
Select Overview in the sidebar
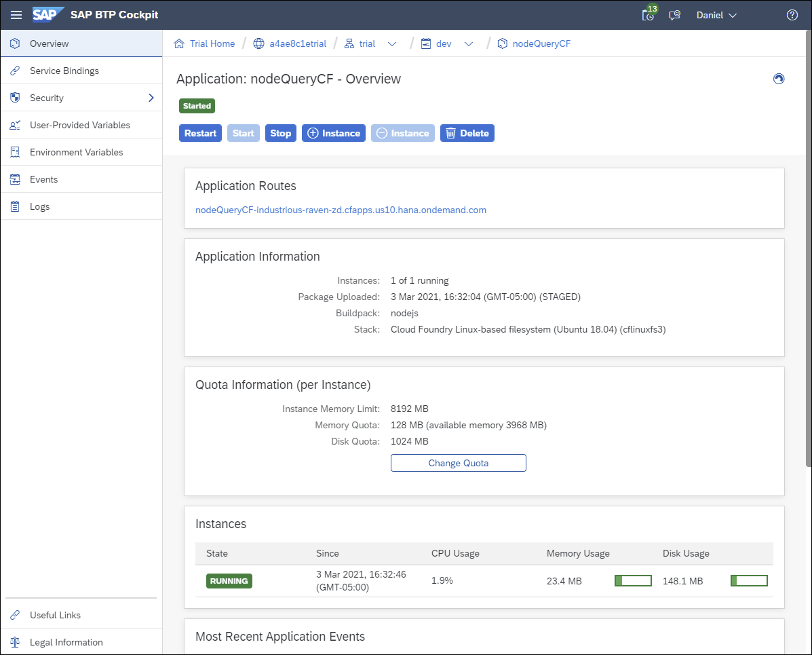pos(81,43)
